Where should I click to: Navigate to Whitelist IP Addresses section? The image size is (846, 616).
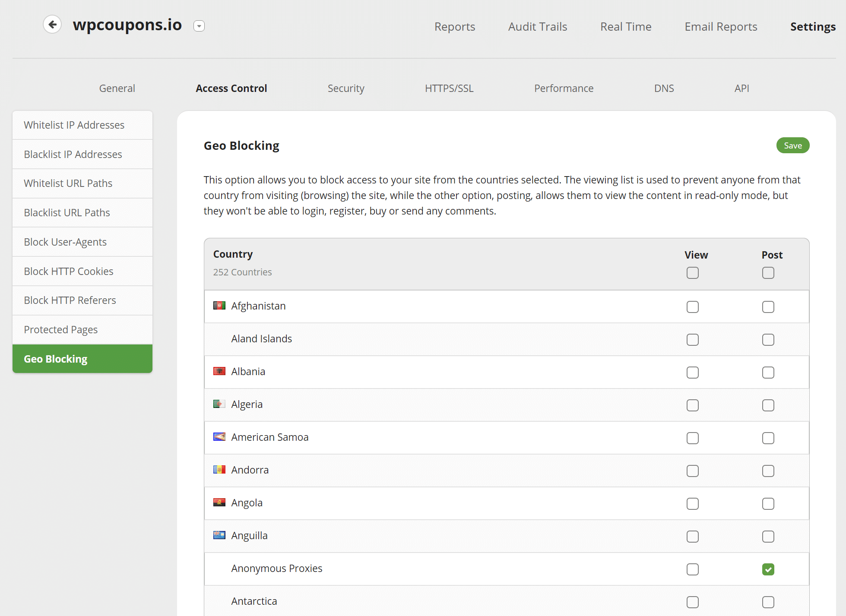click(x=82, y=125)
